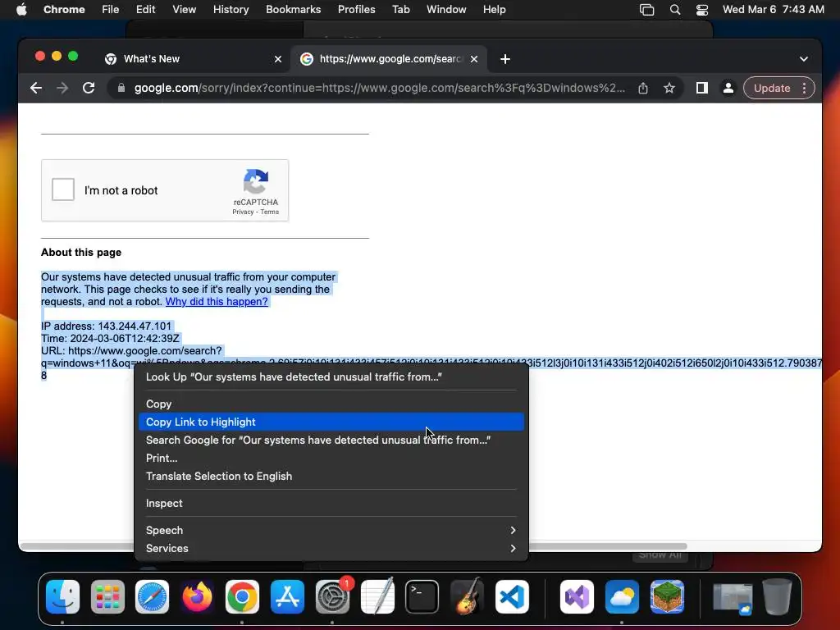Expand the Speech submenu
This screenshot has width=840, height=630.
click(331, 530)
